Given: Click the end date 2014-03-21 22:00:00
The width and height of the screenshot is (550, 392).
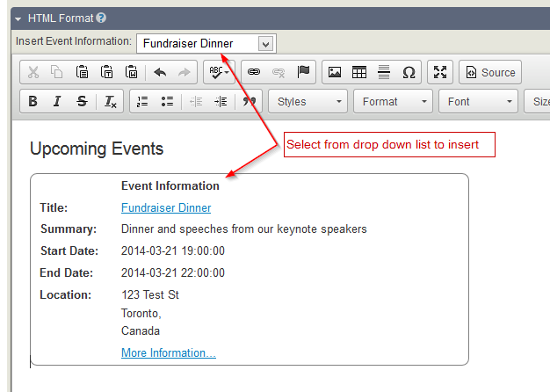Looking at the screenshot, I should [x=173, y=272].
